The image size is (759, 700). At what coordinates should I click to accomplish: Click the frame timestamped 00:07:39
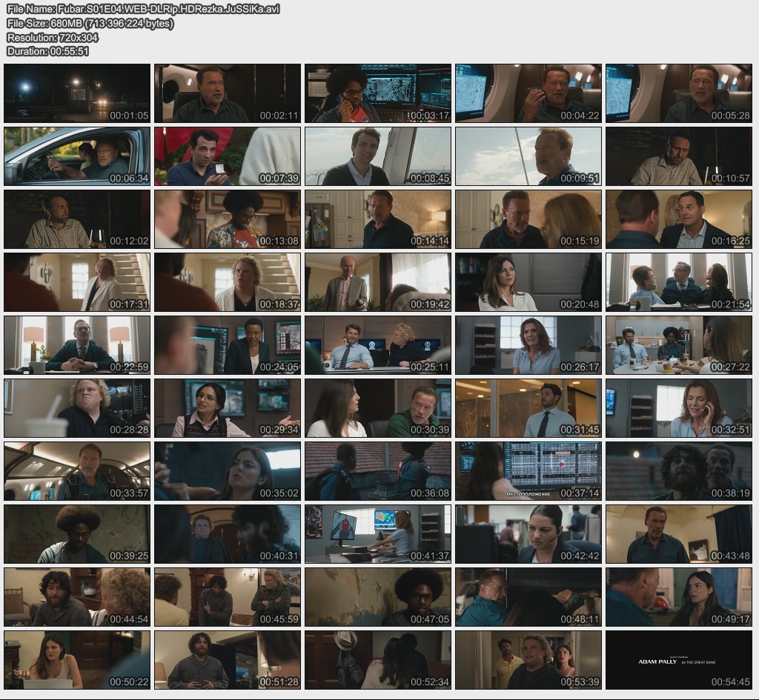[x=228, y=156]
